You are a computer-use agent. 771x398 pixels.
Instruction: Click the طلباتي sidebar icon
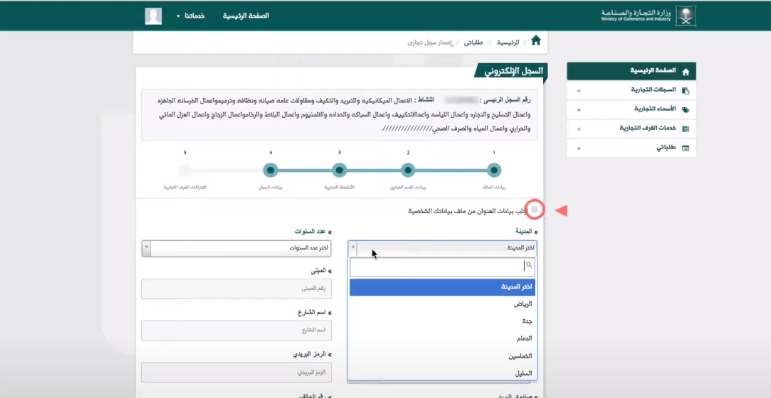point(686,148)
